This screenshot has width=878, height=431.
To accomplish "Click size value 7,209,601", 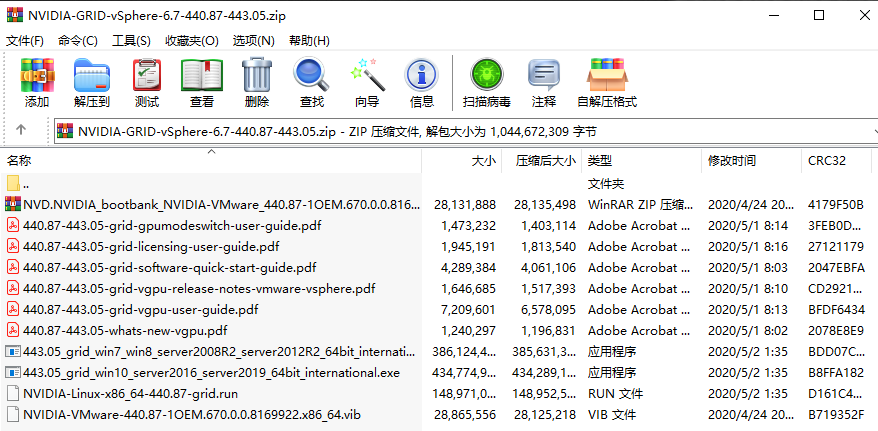I will (x=468, y=310).
